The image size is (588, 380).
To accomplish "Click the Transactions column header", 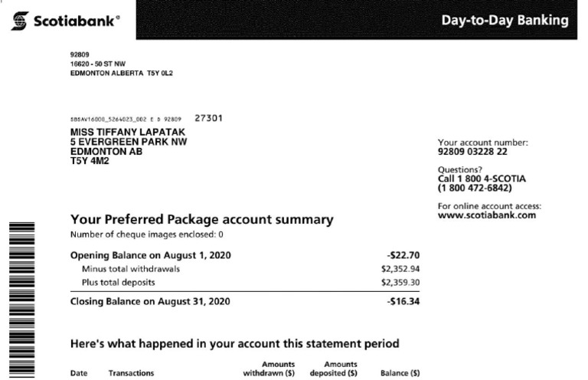I will [131, 373].
